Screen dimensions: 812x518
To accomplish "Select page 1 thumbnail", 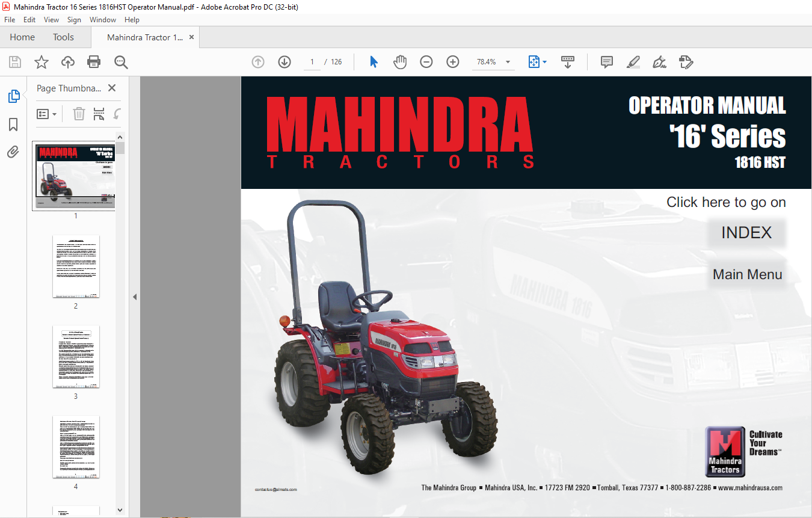I will [x=75, y=176].
